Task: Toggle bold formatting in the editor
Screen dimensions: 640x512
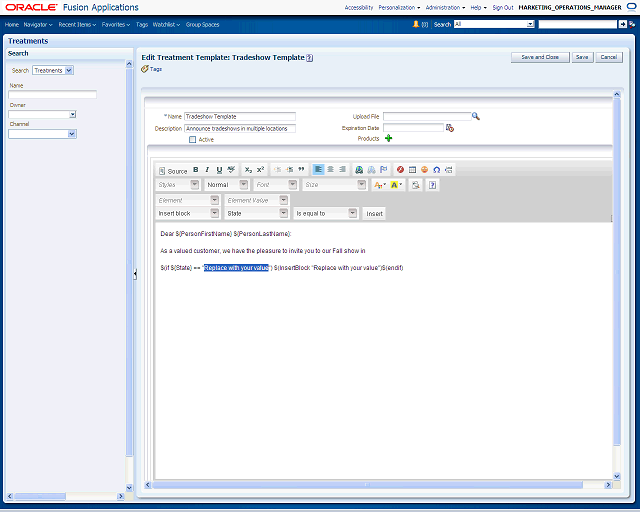Action: coord(196,170)
